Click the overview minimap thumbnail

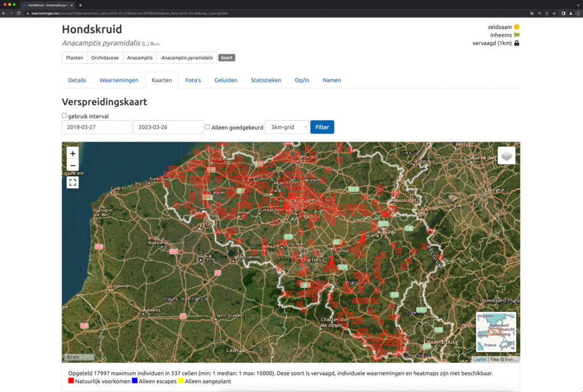[496, 332]
